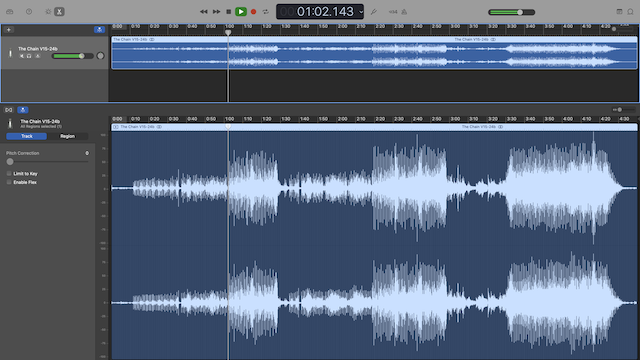Image resolution: width=640 pixels, height=360 pixels.
Task: Enable input monitoring on The Chain track
Action: [38, 56]
